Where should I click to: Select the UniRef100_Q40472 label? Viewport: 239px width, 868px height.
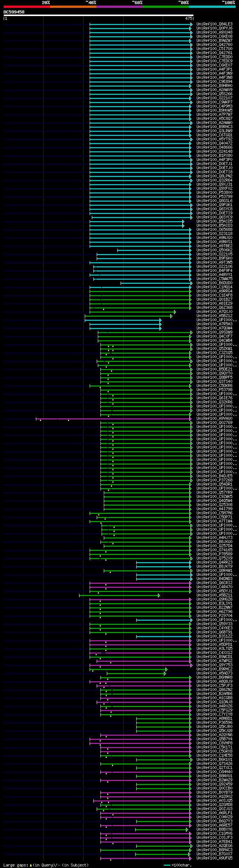pyautogui.click(x=214, y=143)
